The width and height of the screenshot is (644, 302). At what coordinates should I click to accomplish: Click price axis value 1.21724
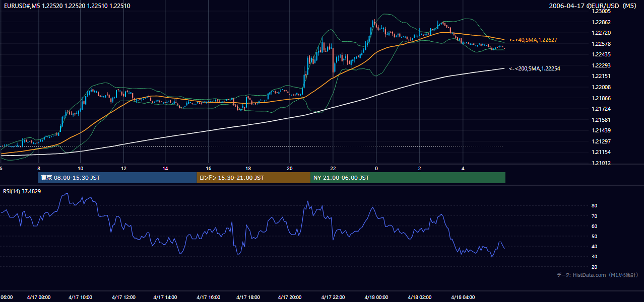coord(601,109)
